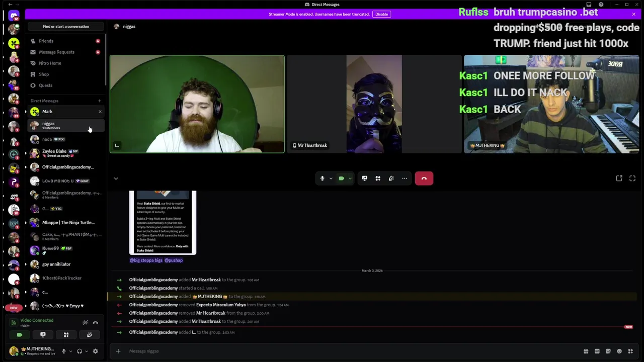Start an Activity from call bar
Screen dimensions: 644x362
click(378, 178)
